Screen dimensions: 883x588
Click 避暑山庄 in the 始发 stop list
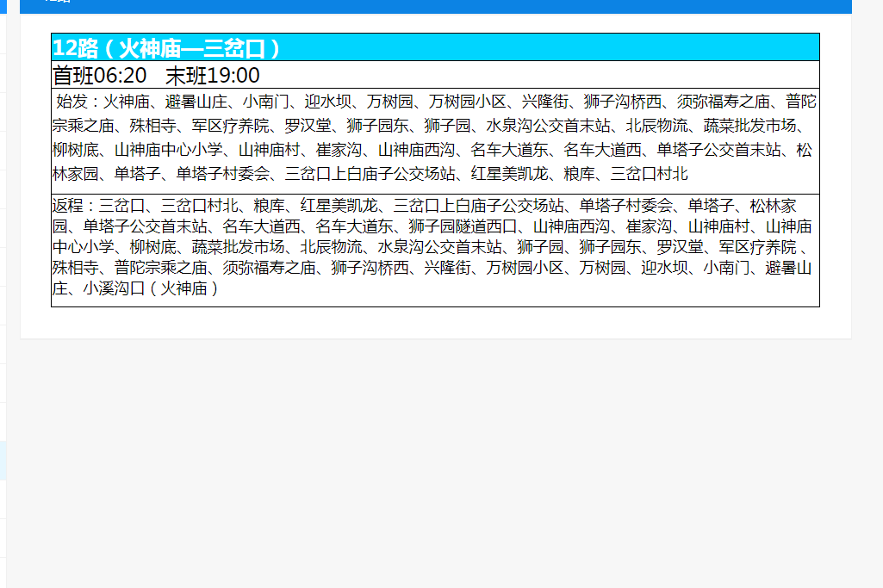tap(196, 102)
